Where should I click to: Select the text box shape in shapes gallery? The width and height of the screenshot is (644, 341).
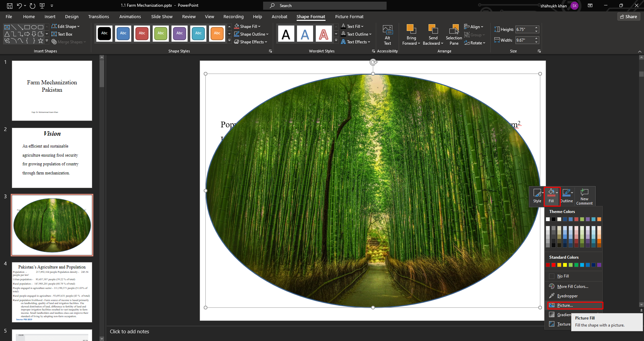(7, 27)
